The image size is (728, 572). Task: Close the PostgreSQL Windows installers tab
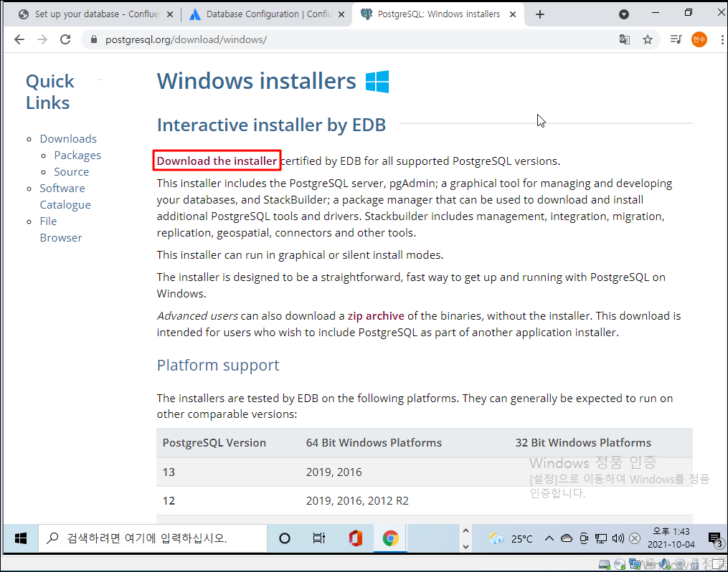pos(513,14)
